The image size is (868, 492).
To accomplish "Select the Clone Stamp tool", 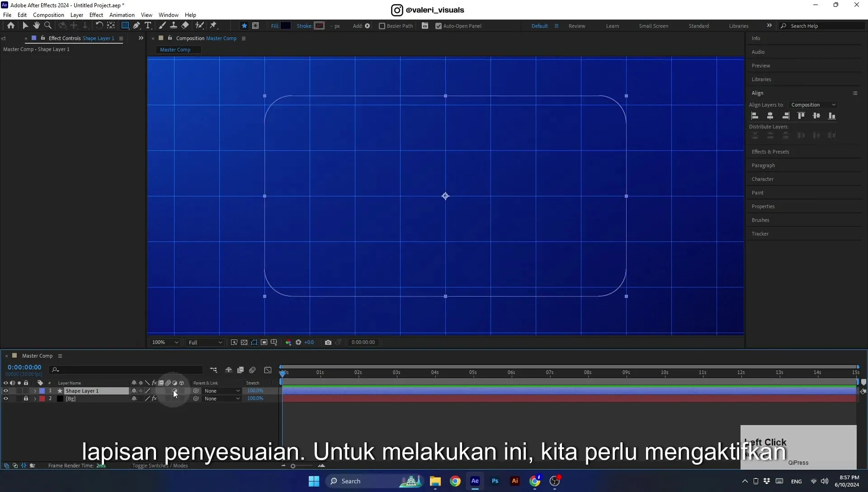I will [x=173, y=26].
